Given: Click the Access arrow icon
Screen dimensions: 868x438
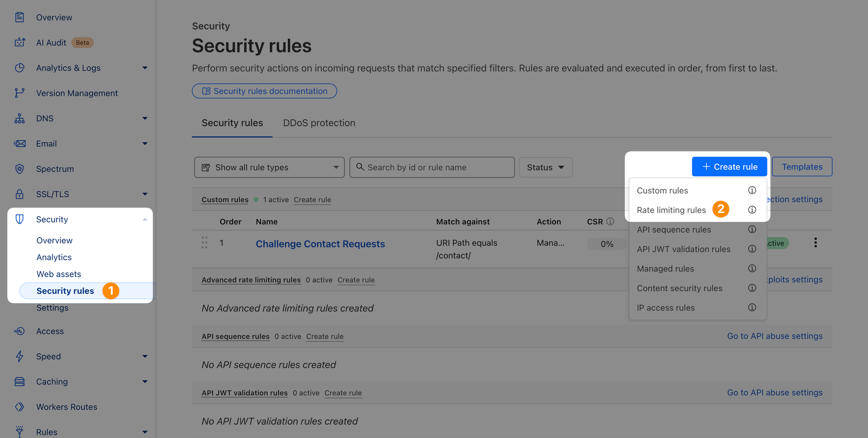Looking at the screenshot, I should [20, 331].
